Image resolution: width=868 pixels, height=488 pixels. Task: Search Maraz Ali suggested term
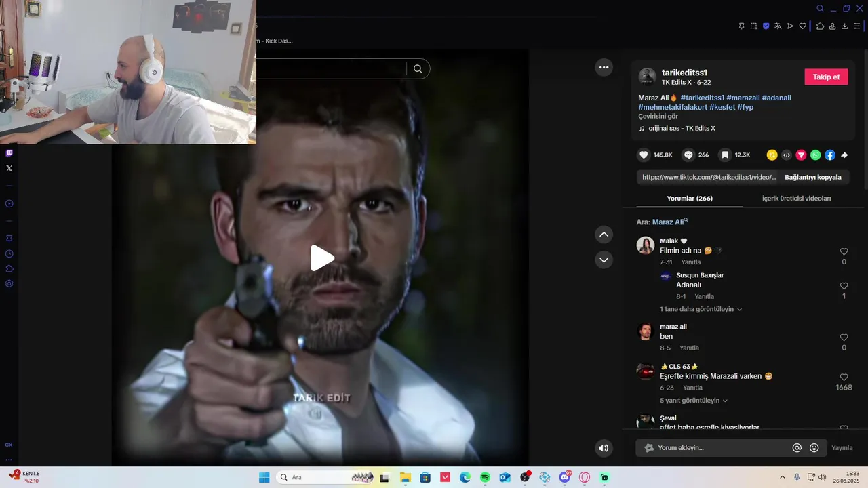click(669, 222)
